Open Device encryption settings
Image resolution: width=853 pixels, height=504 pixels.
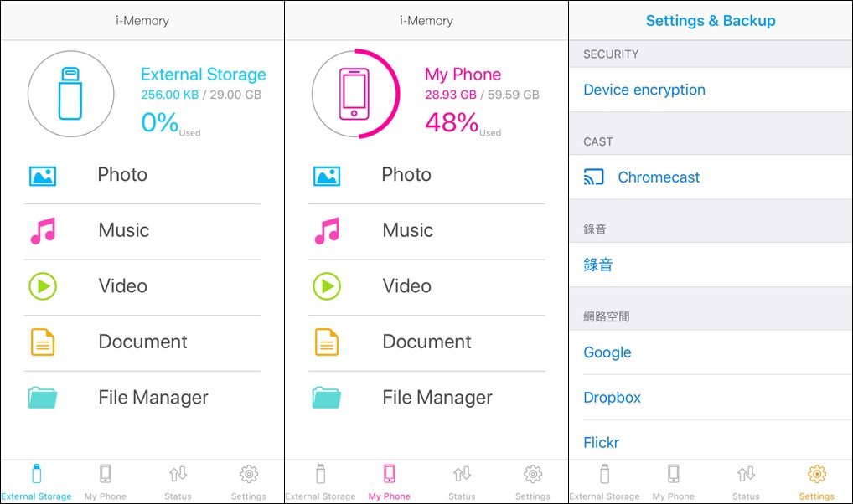(644, 90)
